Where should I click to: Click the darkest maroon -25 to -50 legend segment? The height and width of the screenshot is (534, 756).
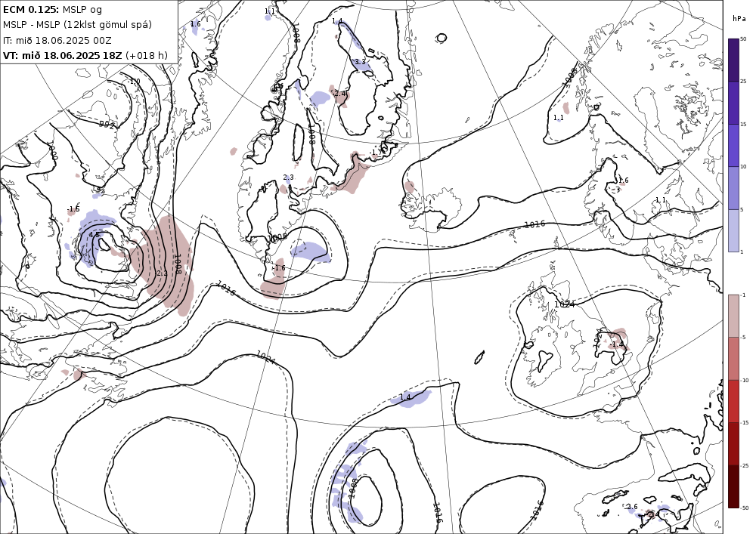733,486
